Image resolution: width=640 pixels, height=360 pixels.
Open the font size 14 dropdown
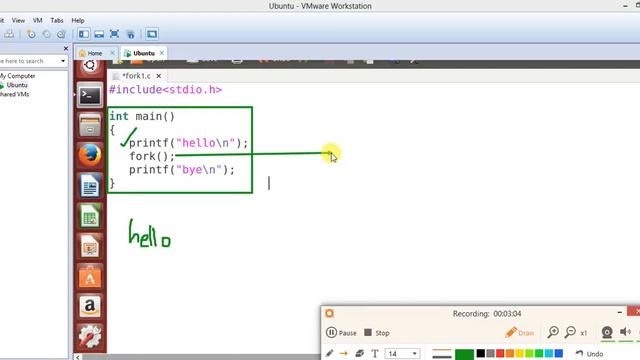coord(402,353)
